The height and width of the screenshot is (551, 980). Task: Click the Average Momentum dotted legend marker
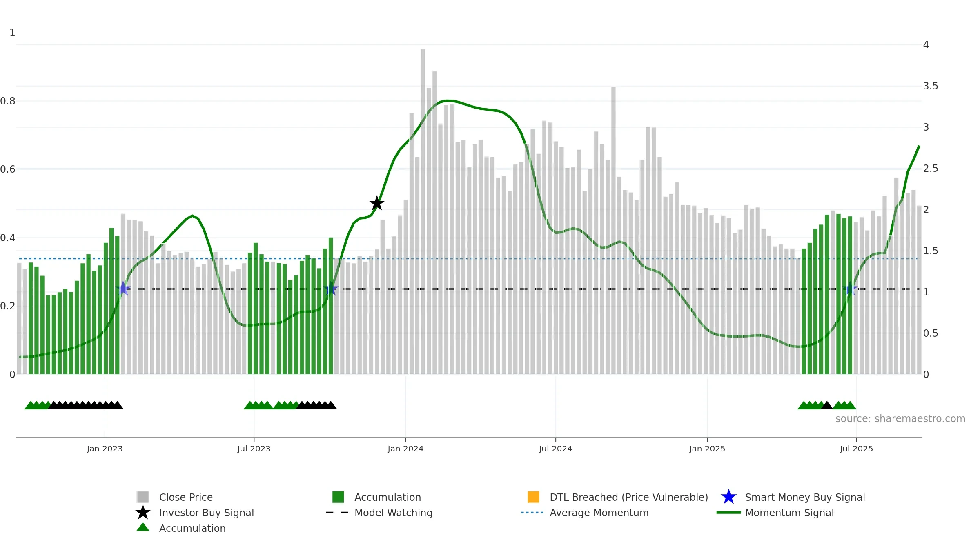click(532, 513)
